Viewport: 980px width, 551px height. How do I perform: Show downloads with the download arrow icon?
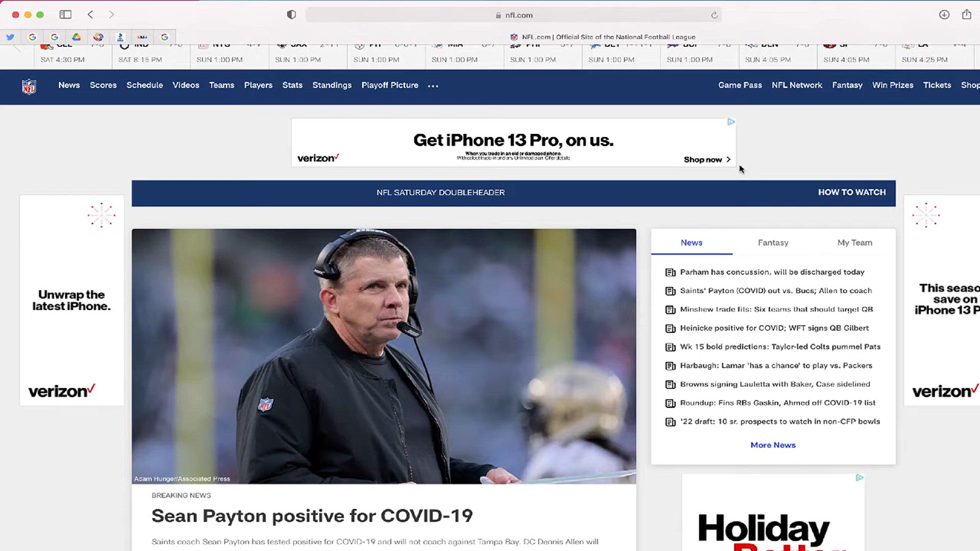944,15
